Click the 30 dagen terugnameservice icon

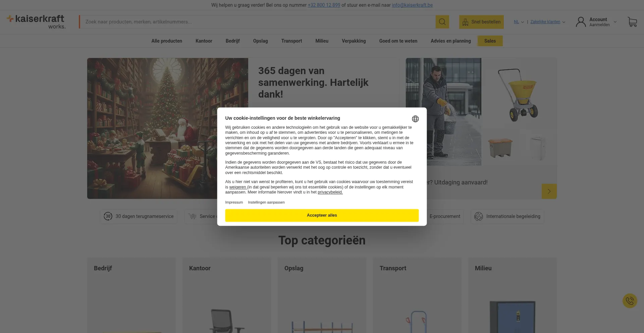pos(108,216)
